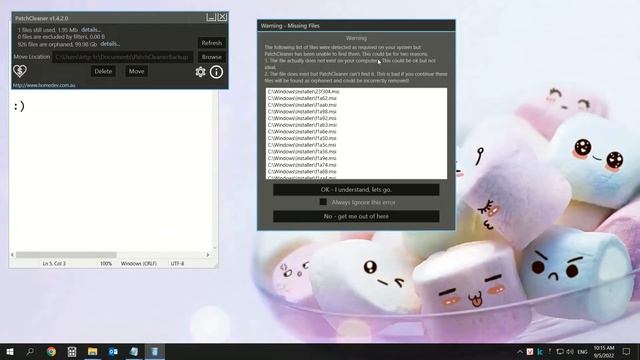
Task: Select file f1aab.msi in the list
Action: click(302, 105)
